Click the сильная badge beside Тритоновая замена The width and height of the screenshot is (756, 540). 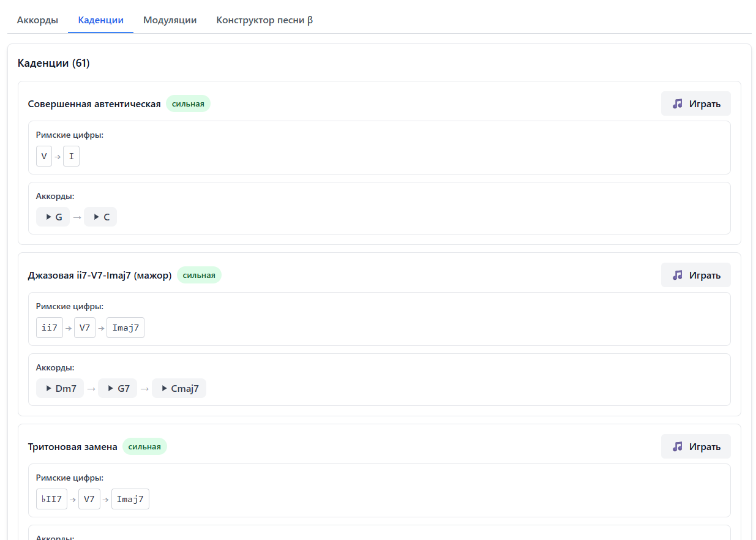tap(144, 446)
